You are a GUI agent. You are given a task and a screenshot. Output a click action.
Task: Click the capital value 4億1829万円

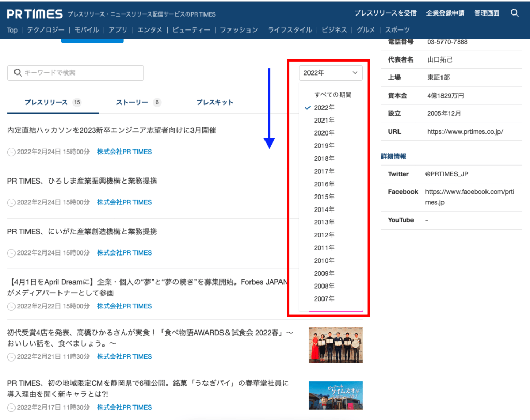(x=446, y=96)
